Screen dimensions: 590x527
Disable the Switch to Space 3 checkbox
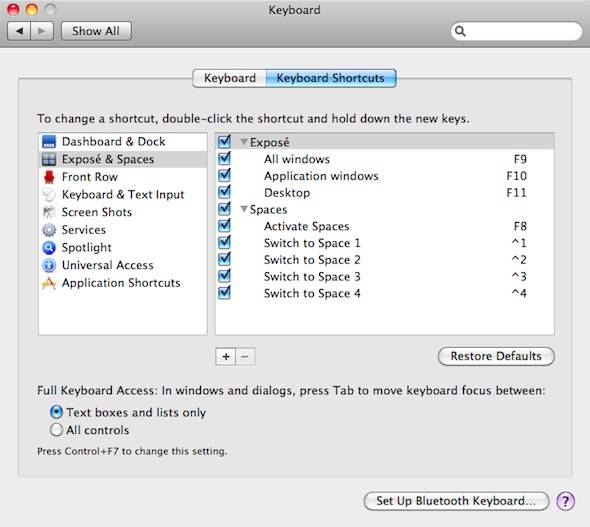224,276
